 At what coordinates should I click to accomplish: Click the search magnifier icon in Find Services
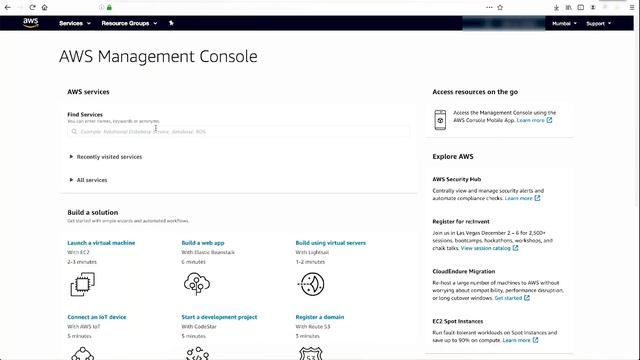[x=74, y=132]
